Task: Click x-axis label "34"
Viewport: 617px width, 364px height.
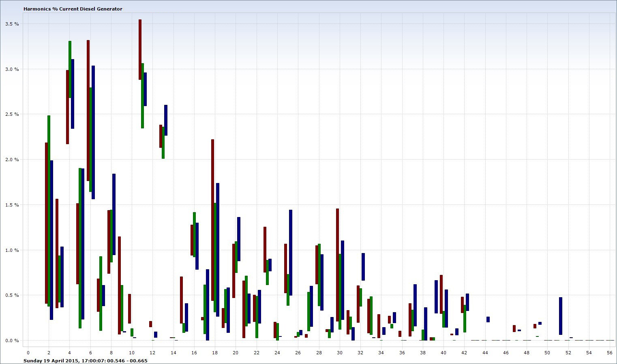Action: [381, 353]
